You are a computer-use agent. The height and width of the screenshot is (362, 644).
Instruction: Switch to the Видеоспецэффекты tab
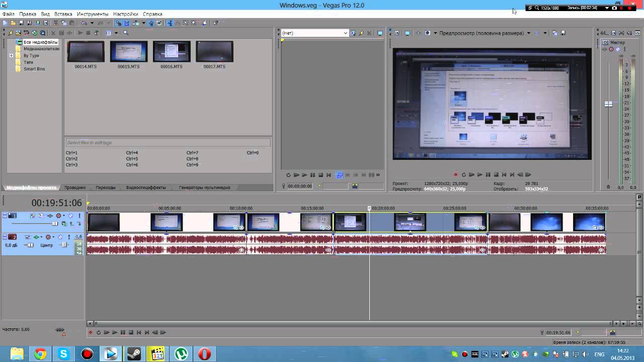click(146, 188)
